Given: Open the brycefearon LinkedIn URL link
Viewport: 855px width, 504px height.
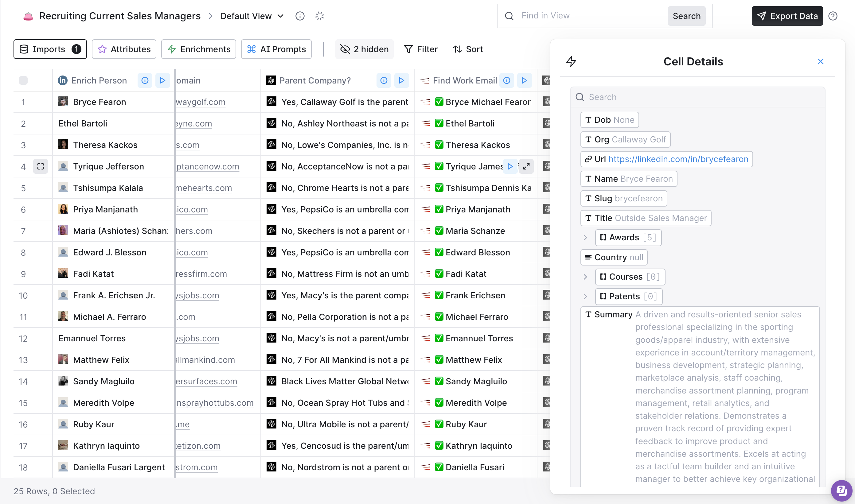Looking at the screenshot, I should click(678, 159).
